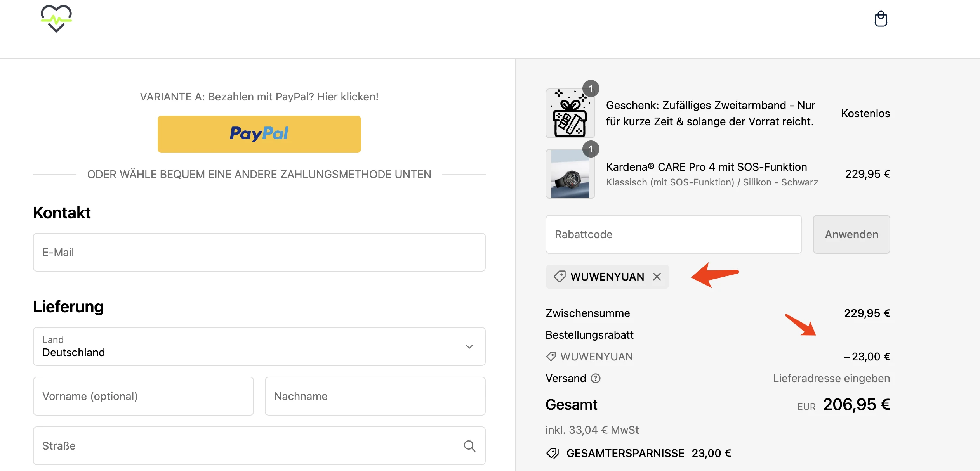The height and width of the screenshot is (471, 980).
Task: Click the search magnifier in Straße field
Action: [469, 446]
